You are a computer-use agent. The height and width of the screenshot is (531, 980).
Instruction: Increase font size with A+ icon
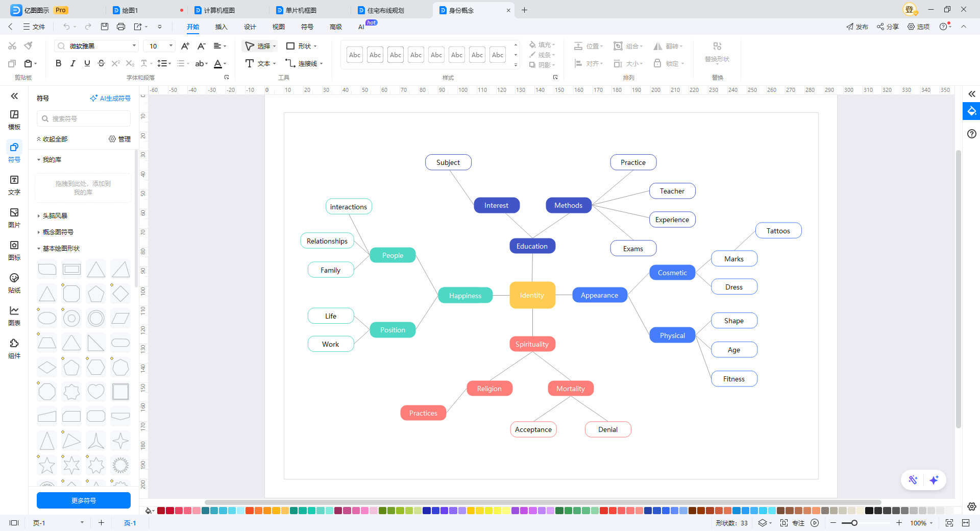(x=185, y=46)
